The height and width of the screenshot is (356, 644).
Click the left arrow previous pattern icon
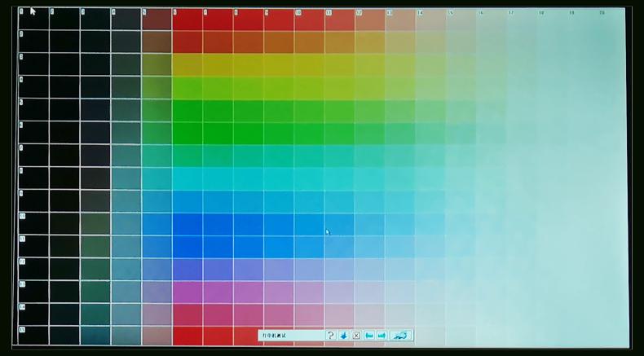tap(369, 335)
